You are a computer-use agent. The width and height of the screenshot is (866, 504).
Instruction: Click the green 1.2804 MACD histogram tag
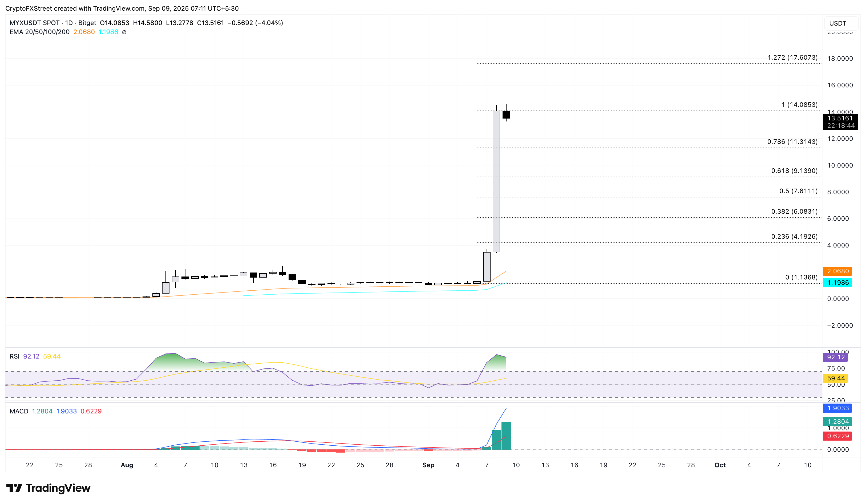837,421
